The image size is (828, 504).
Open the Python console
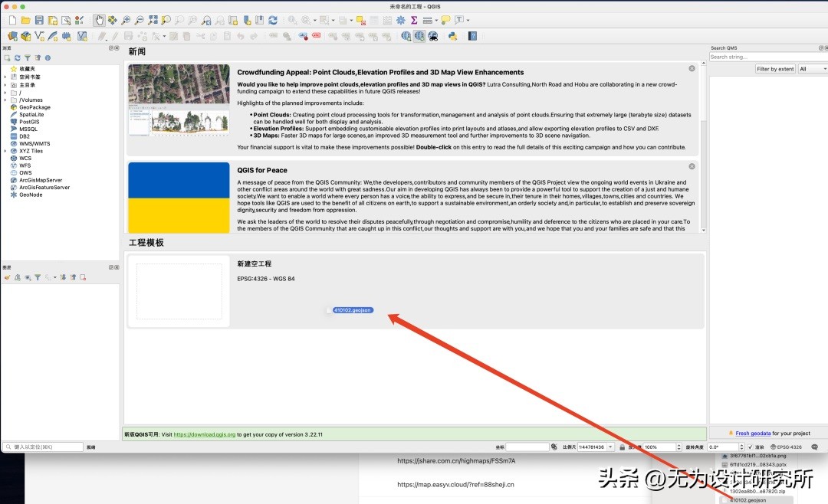click(452, 36)
